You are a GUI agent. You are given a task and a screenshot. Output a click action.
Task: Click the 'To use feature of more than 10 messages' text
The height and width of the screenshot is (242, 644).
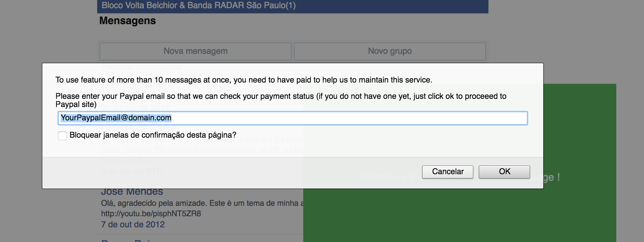(244, 80)
